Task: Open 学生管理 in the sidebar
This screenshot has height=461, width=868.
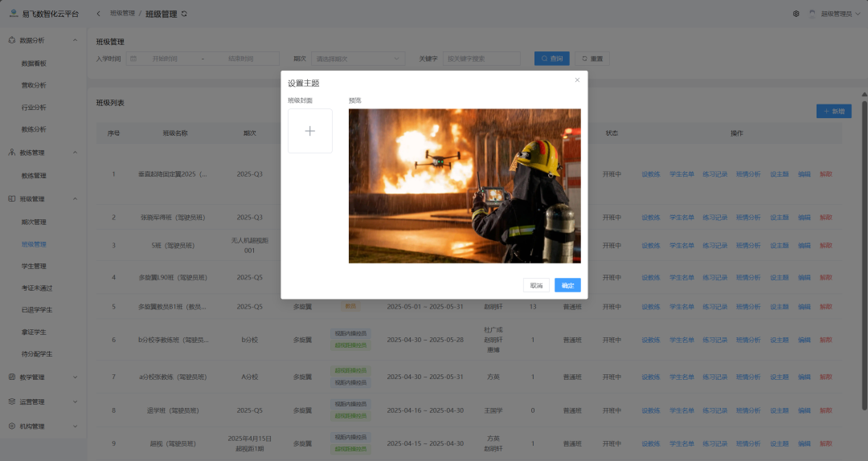Action: [x=34, y=266]
